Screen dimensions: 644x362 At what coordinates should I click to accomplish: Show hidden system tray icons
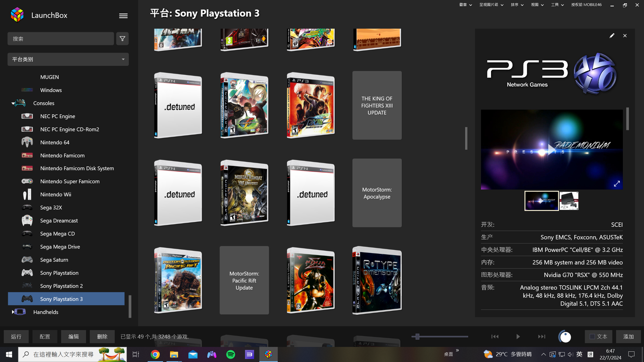543,354
